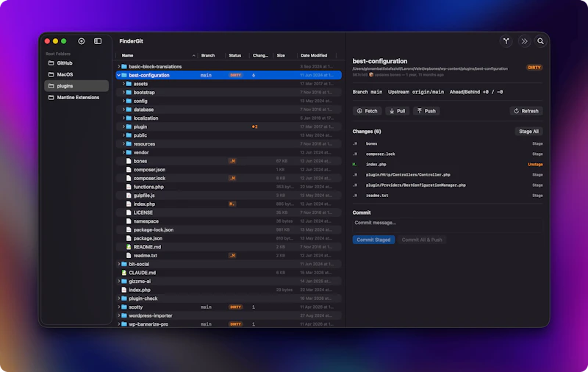Focus the Commit message field
Image resolution: width=588 pixels, height=372 pixels.
448,225
